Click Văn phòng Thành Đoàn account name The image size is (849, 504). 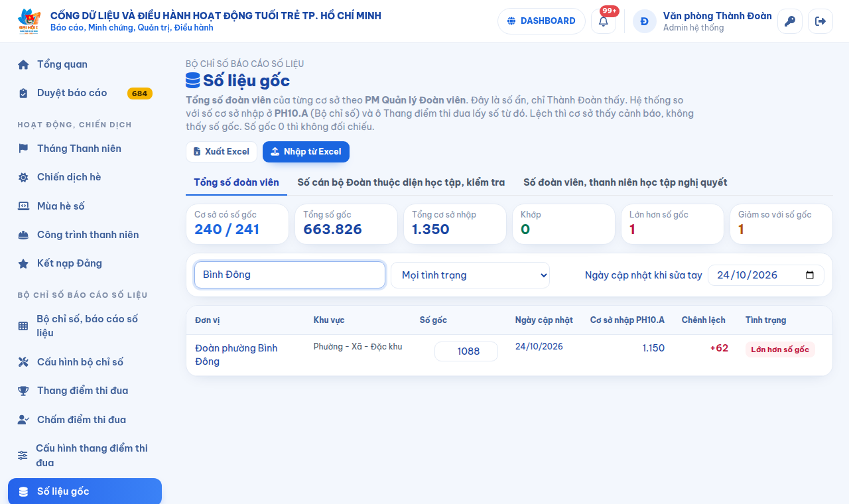718,16
